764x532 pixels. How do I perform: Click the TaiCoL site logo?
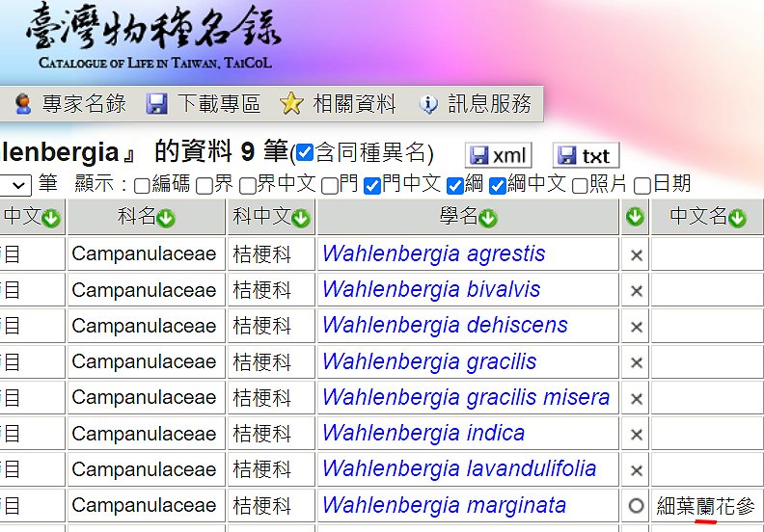pyautogui.click(x=154, y=39)
